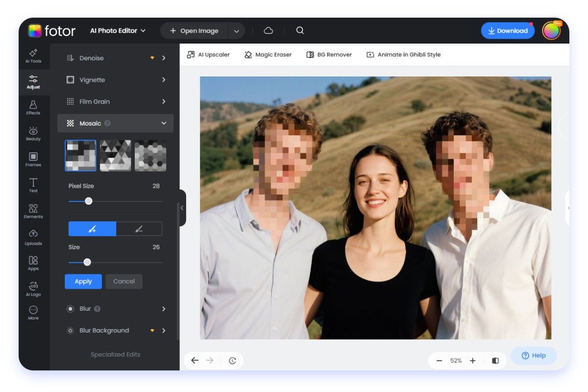
Task: Click the search magnifier icon
Action: pos(300,30)
